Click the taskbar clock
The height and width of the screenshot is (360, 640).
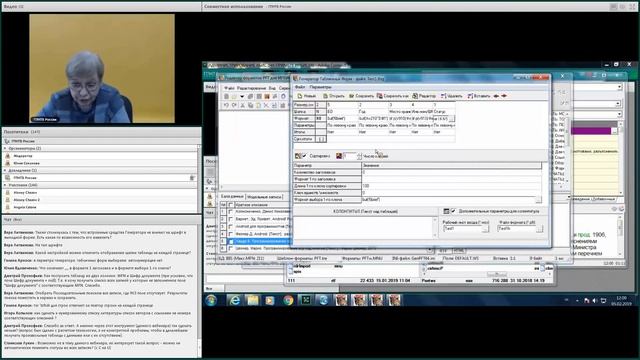point(621,301)
